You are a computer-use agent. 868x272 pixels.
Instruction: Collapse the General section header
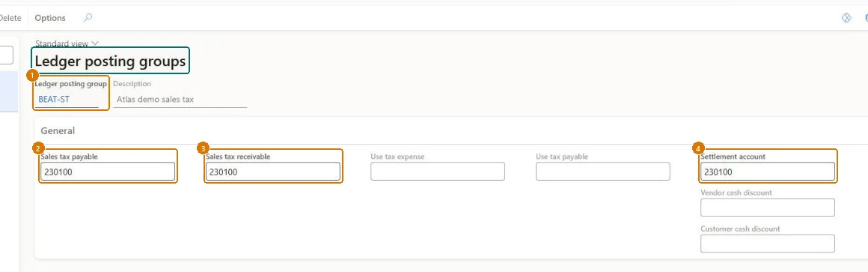click(58, 130)
